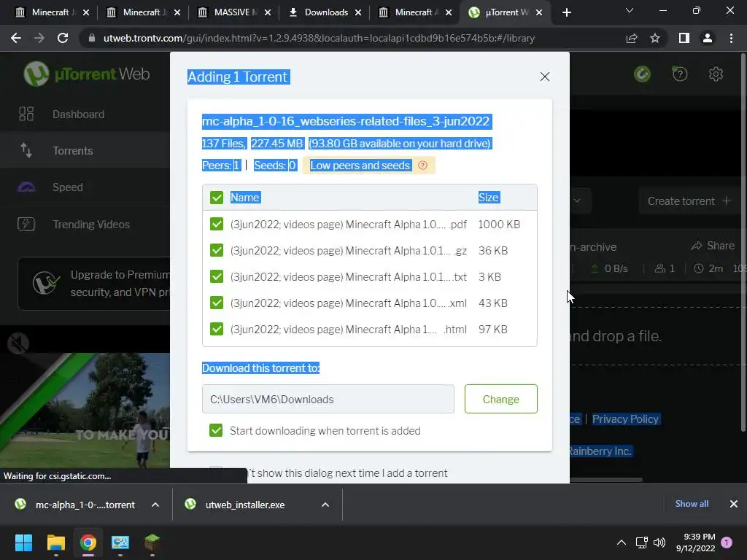The image size is (747, 560).
Task: Show hidden system tray icons
Action: click(622, 542)
